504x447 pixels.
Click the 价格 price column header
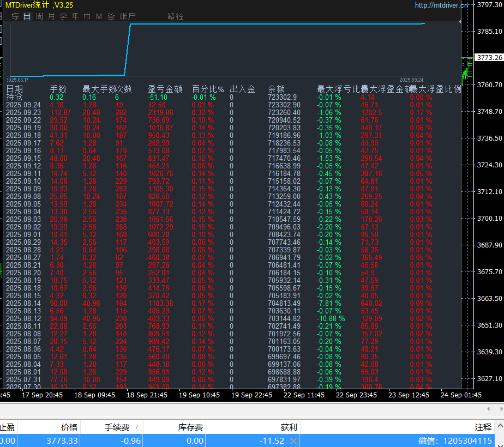[69, 427]
